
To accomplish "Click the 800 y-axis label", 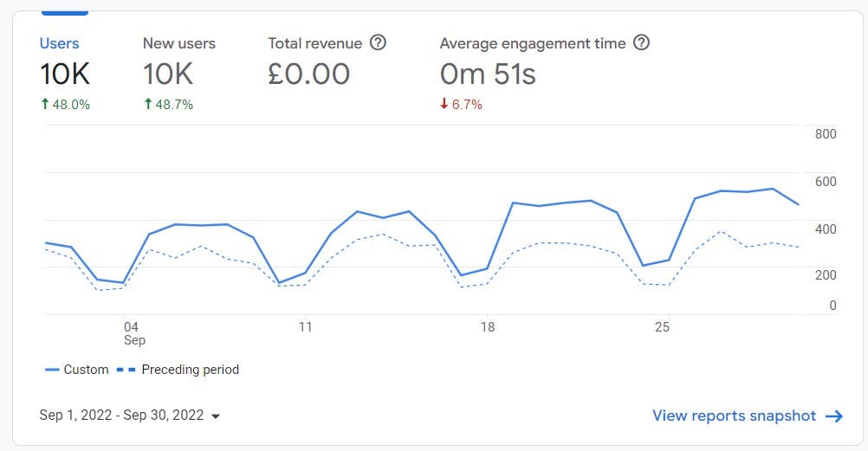I will coord(826,134).
